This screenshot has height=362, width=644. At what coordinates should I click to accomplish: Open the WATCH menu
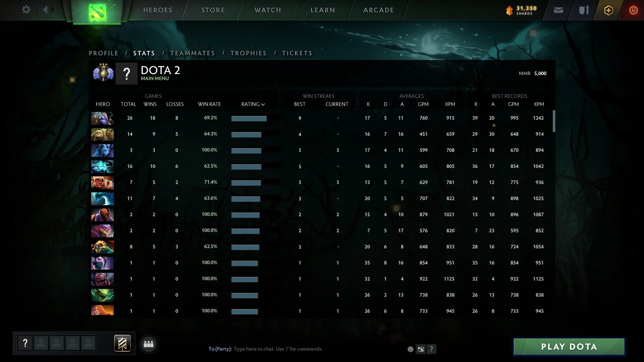(268, 10)
